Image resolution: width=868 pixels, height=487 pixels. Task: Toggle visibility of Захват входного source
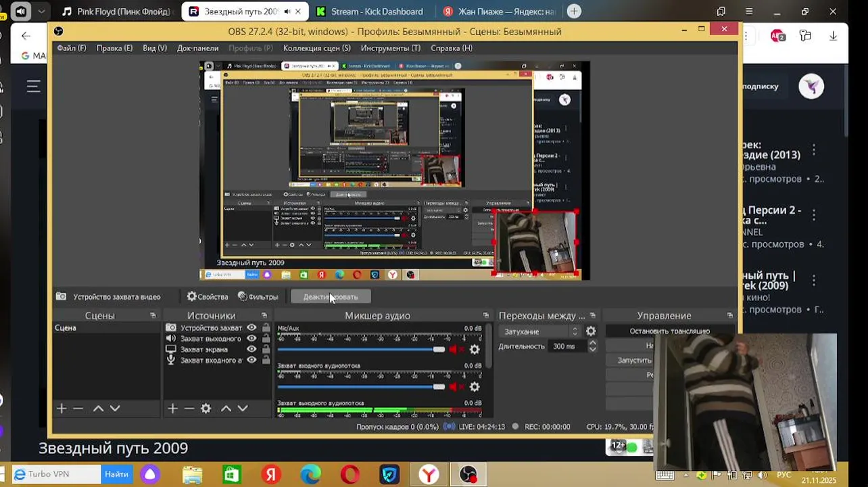251,360
